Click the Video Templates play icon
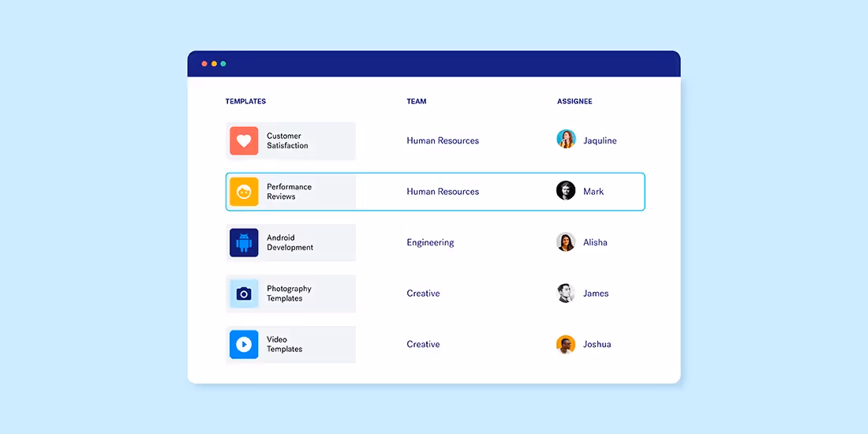This screenshot has height=434, width=868. coord(244,344)
